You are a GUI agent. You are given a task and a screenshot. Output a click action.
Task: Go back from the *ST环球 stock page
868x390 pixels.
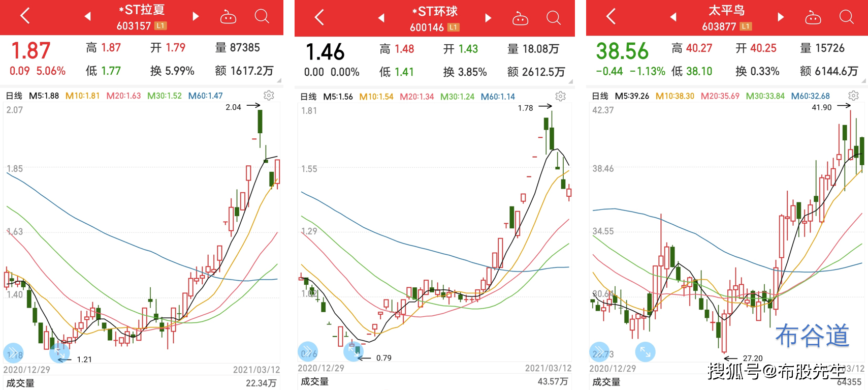pyautogui.click(x=319, y=18)
